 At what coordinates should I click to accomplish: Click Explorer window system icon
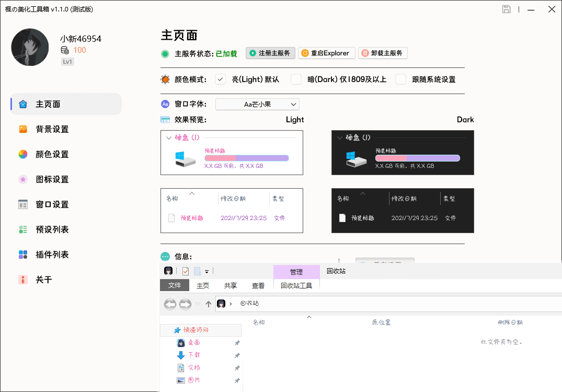(x=168, y=271)
